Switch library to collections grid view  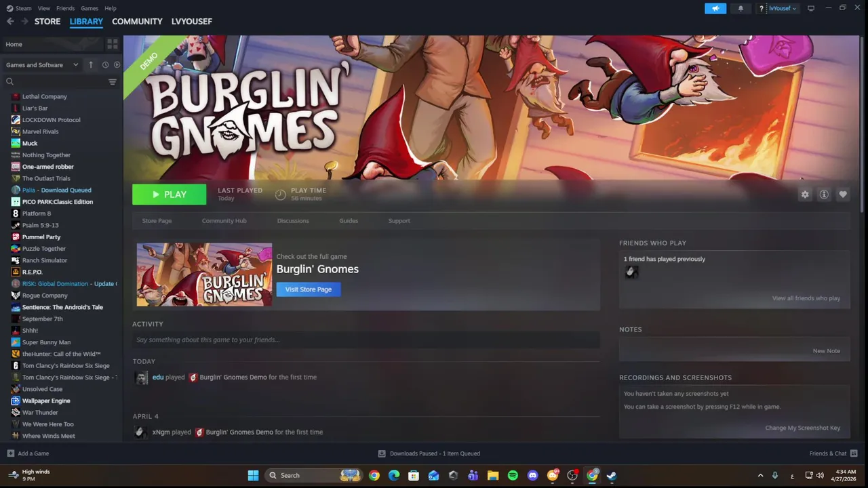(113, 44)
